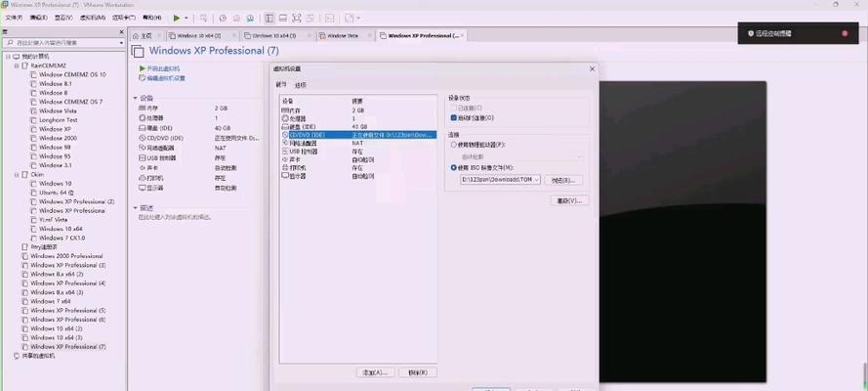Select the 内存 row in the settings dialog

pos(358,110)
